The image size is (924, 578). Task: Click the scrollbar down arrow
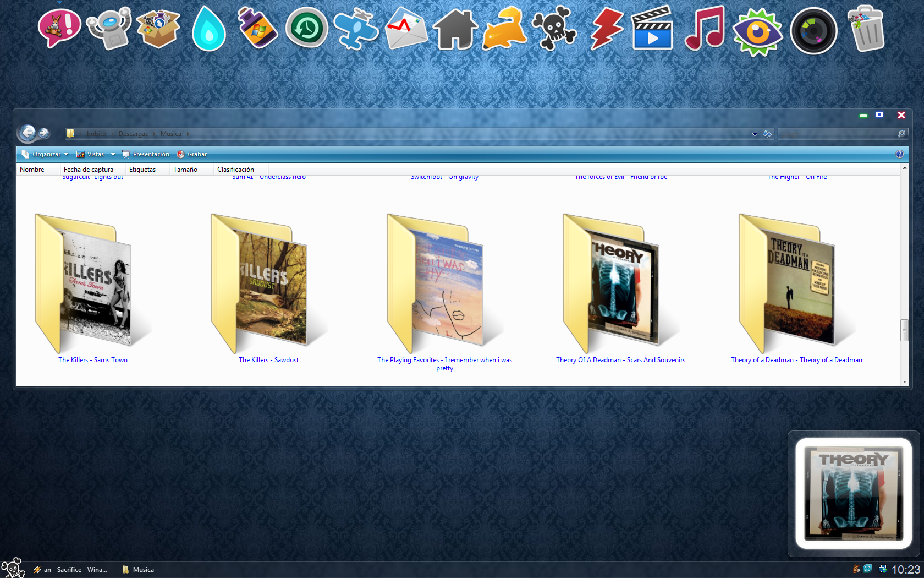pyautogui.click(x=904, y=381)
